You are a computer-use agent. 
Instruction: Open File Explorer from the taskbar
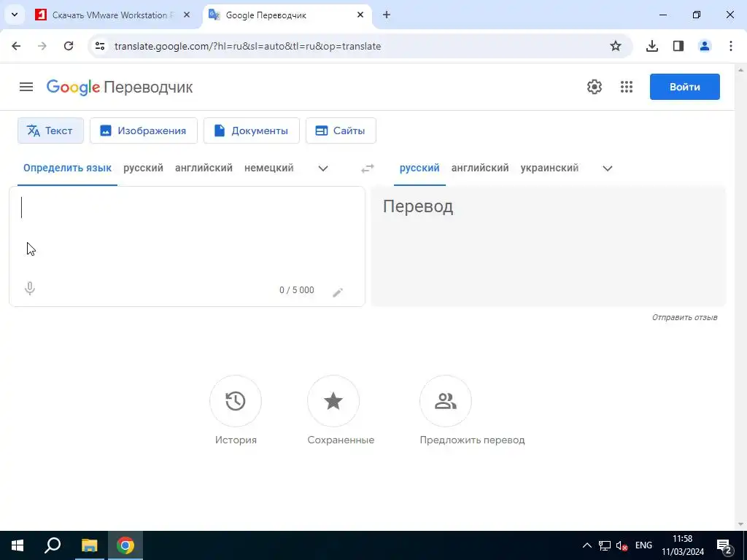click(x=89, y=545)
